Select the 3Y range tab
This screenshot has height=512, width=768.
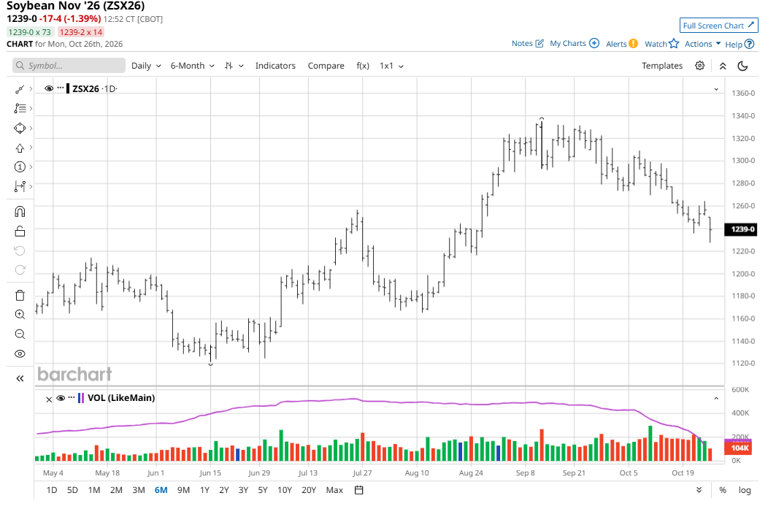point(243,490)
